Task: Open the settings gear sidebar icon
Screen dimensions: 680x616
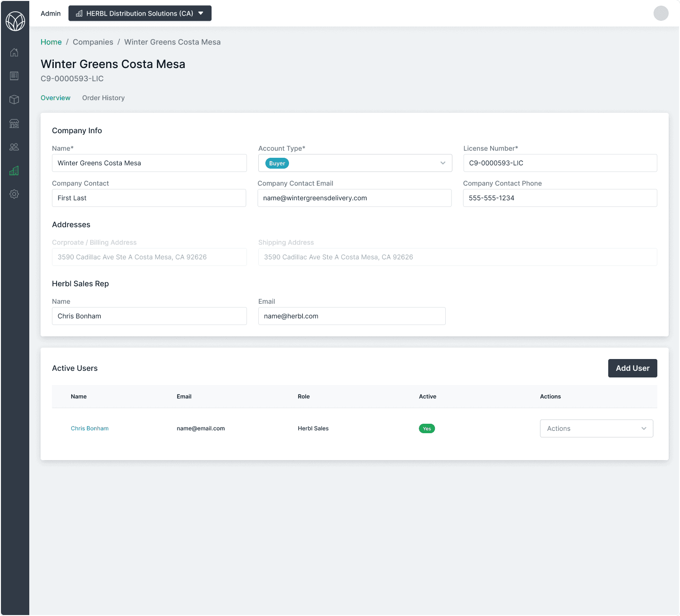Action: coord(14,194)
